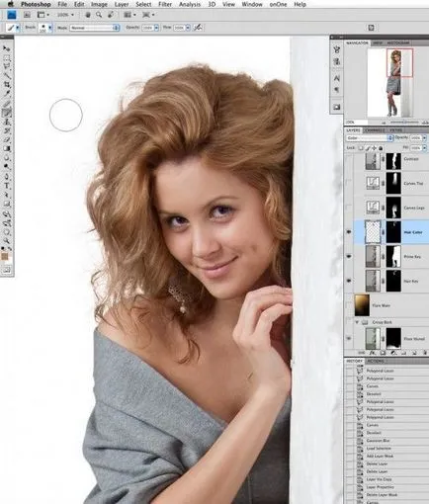Hide the Hair Color layer
Image resolution: width=429 pixels, height=504 pixels.
click(x=349, y=232)
